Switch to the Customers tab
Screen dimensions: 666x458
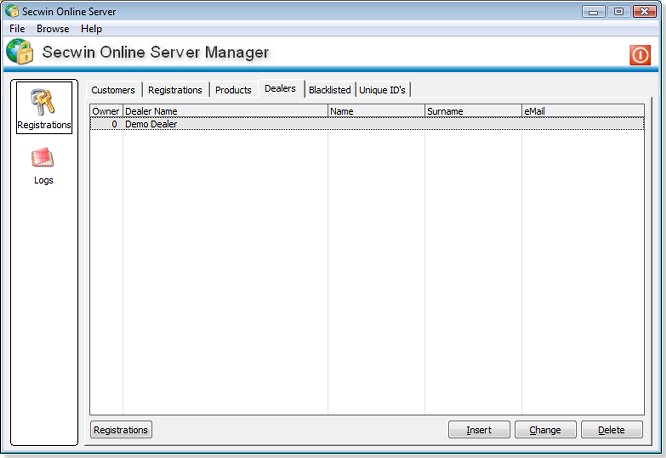(113, 90)
